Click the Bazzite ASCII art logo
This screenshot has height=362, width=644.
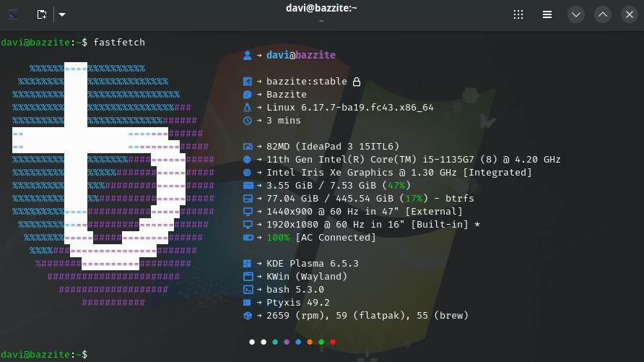113,185
